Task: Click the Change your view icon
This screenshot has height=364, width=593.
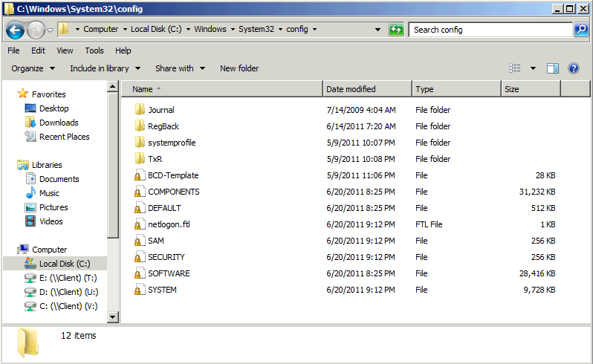Action: point(515,68)
